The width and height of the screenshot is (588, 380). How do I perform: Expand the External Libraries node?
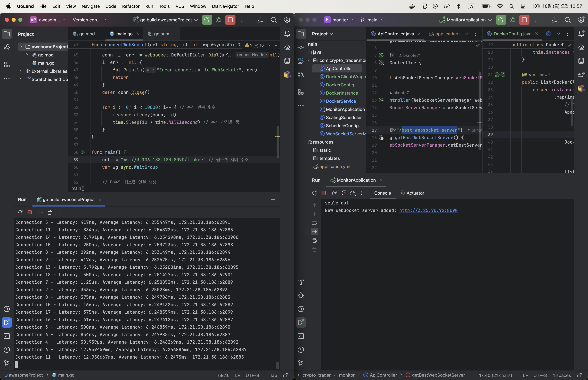click(x=21, y=71)
